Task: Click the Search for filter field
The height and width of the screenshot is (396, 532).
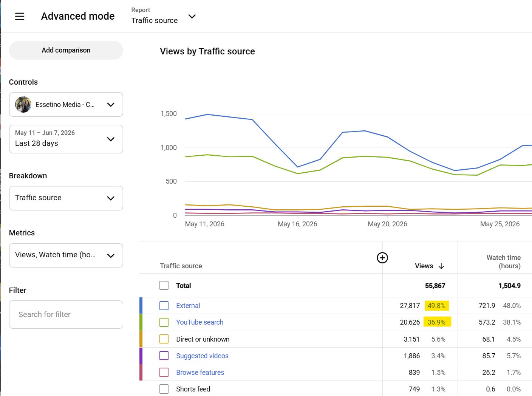Action: [x=66, y=314]
